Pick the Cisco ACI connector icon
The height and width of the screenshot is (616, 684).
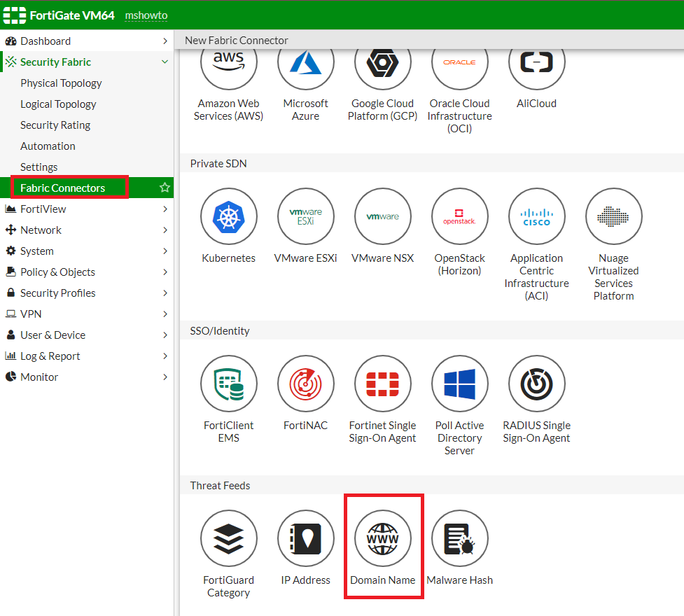pos(536,216)
